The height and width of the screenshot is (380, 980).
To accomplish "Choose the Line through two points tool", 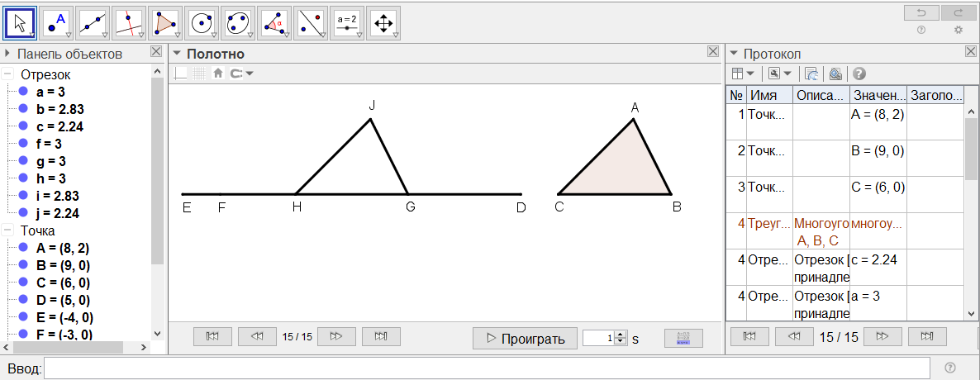I will [x=92, y=23].
